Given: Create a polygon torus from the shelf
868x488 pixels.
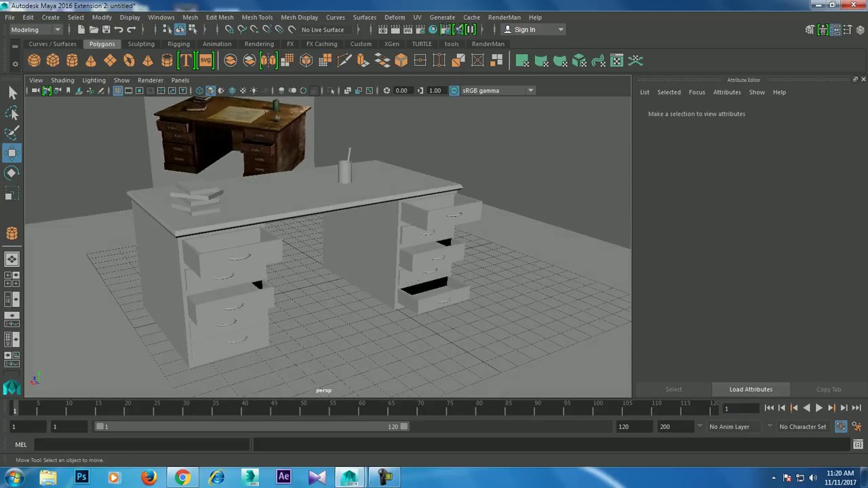Looking at the screenshot, I should click(129, 61).
